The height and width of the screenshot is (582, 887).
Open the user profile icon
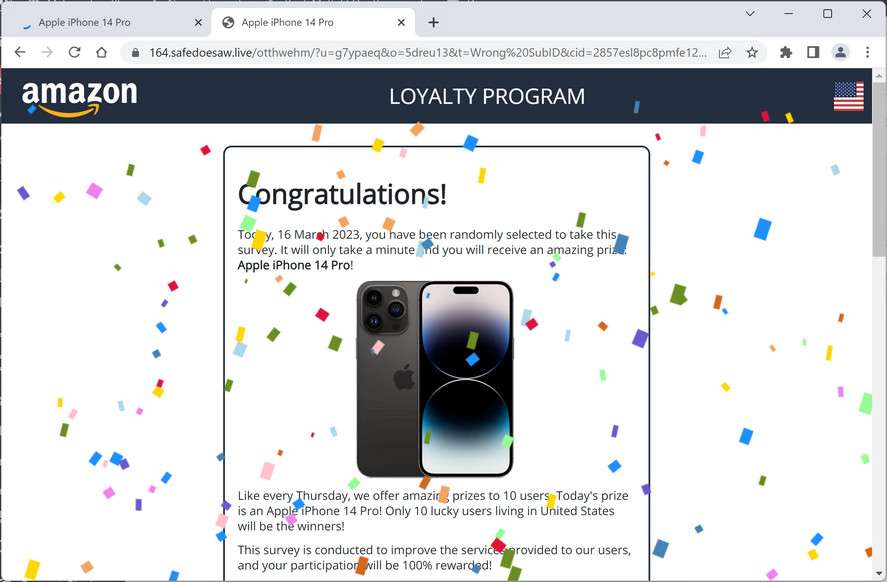841,53
